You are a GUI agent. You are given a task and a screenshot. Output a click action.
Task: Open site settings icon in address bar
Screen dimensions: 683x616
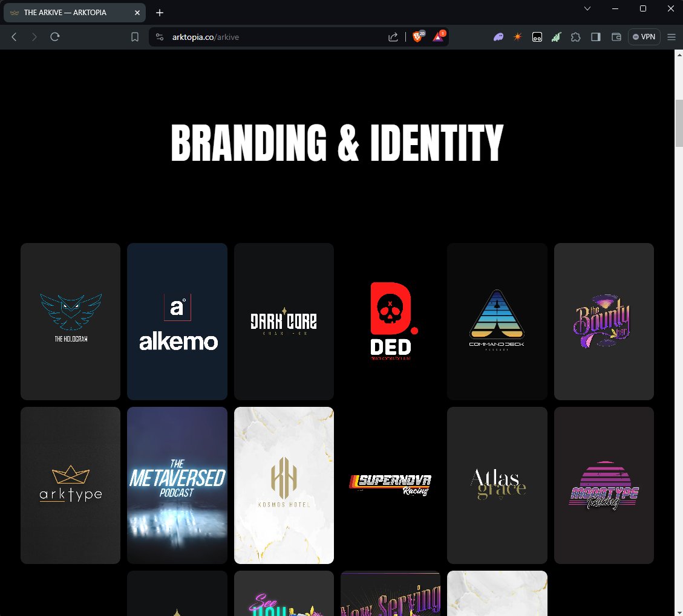click(160, 37)
